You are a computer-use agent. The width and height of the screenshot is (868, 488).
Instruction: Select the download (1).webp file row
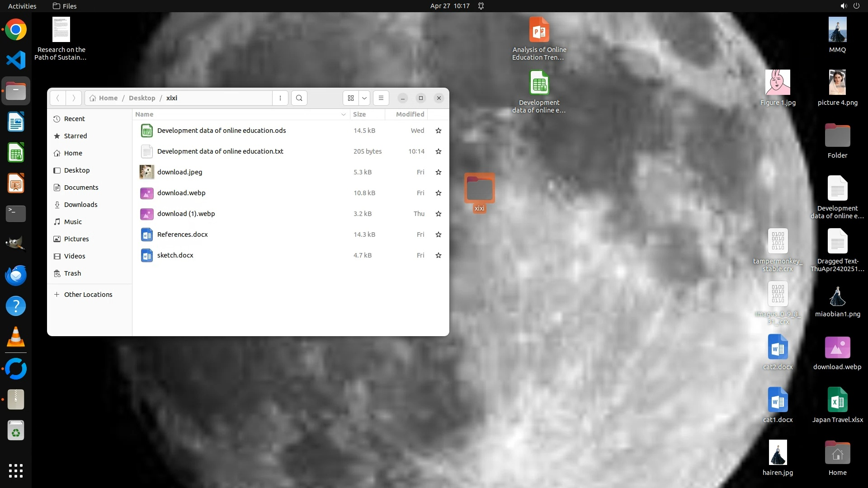coord(186,214)
